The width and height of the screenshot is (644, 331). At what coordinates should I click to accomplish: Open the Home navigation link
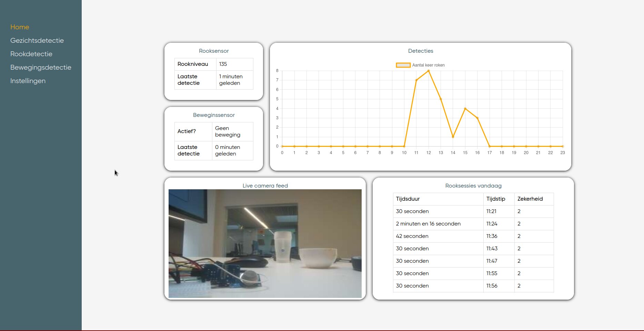coord(20,27)
